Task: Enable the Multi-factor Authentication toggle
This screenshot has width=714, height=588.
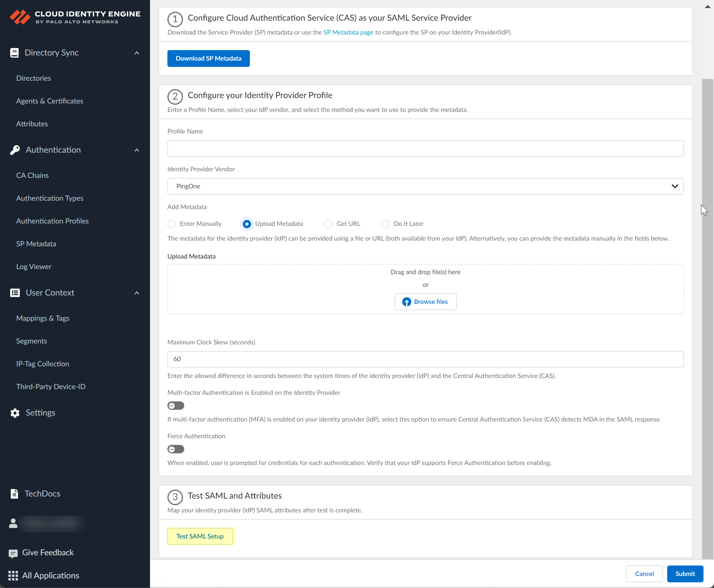Action: tap(176, 406)
